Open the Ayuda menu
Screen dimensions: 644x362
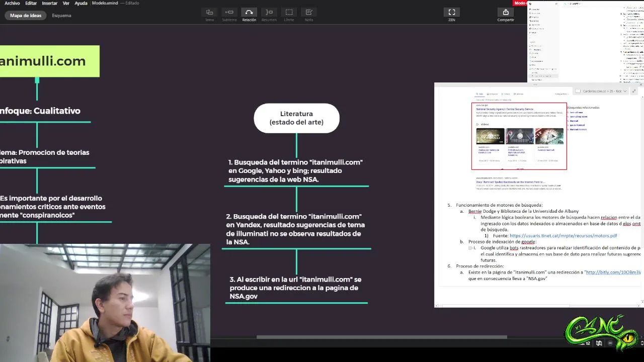(81, 3)
